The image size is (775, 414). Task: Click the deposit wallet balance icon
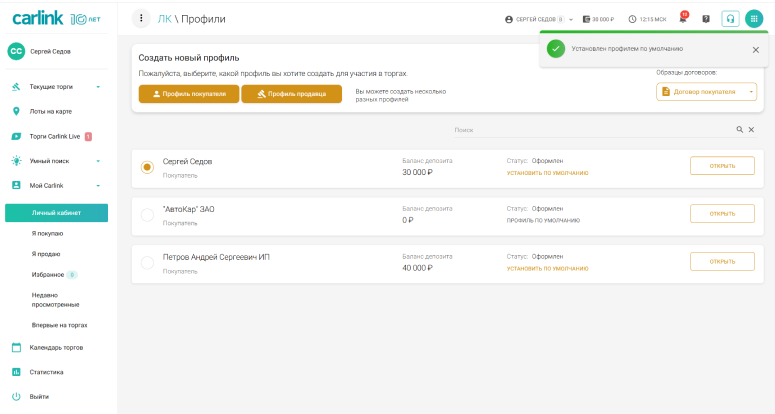click(587, 19)
